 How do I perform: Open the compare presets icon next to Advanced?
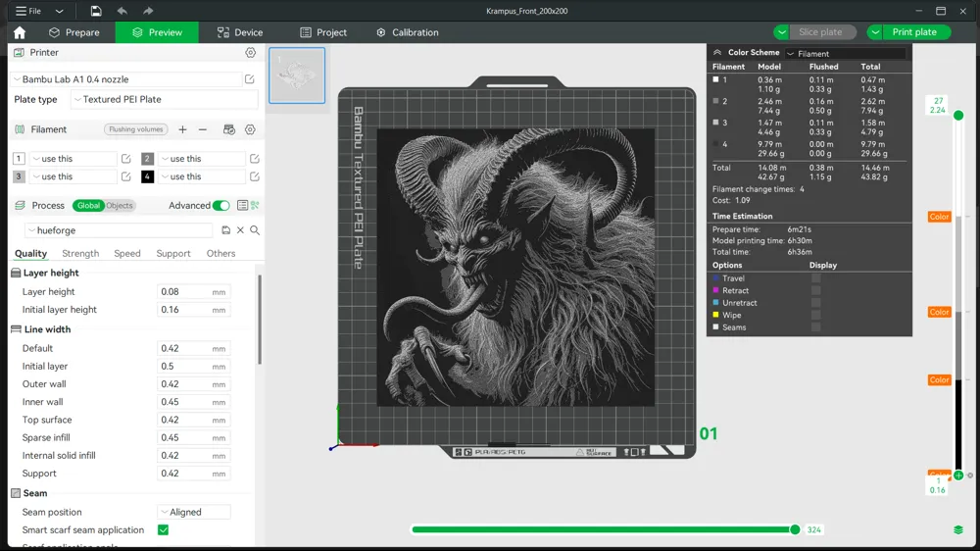tap(255, 205)
